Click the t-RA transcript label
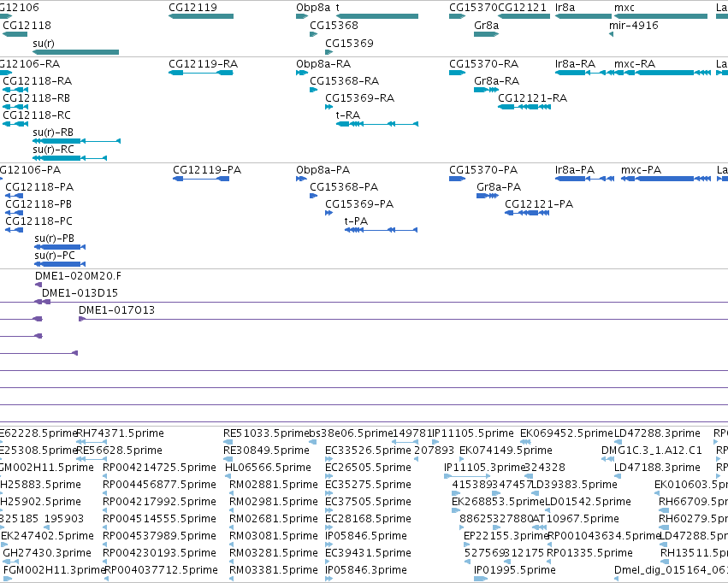This screenshot has width=728, height=583. [348, 115]
